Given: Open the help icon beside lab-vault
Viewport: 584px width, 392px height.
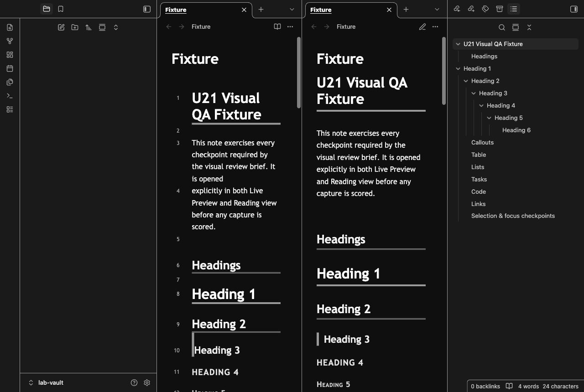Looking at the screenshot, I should pos(134,383).
